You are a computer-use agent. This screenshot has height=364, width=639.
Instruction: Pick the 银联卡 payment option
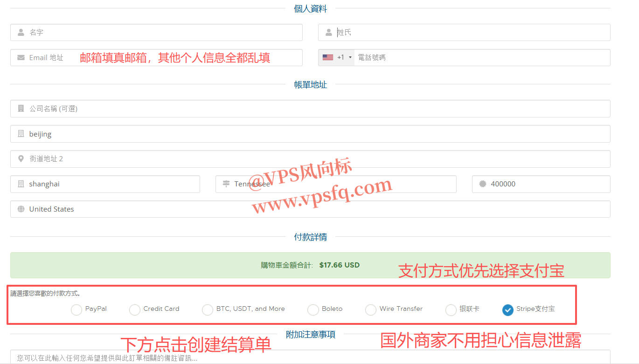click(451, 309)
